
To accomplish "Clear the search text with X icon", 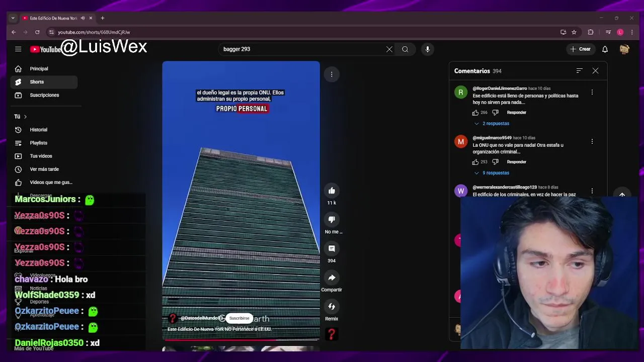I will click(x=389, y=49).
